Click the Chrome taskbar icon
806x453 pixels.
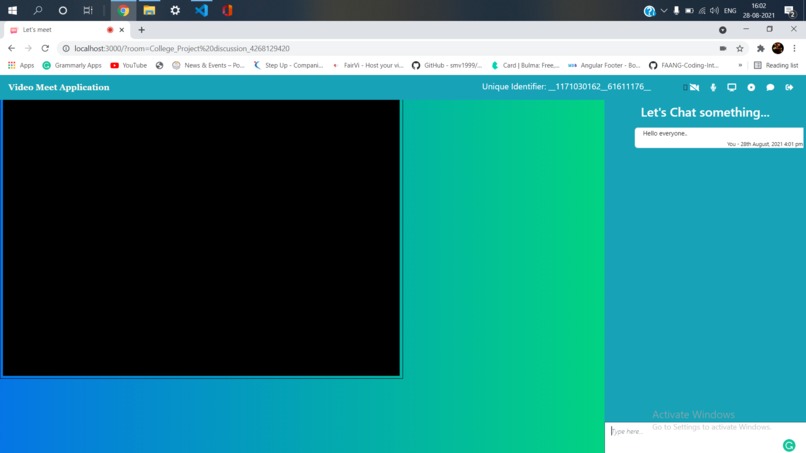(123, 10)
